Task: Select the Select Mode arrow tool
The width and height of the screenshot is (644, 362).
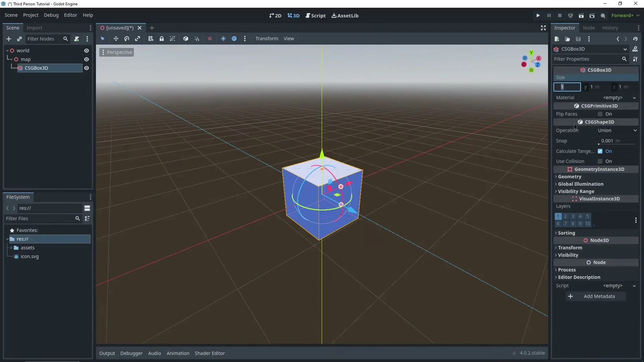Action: [103, 39]
